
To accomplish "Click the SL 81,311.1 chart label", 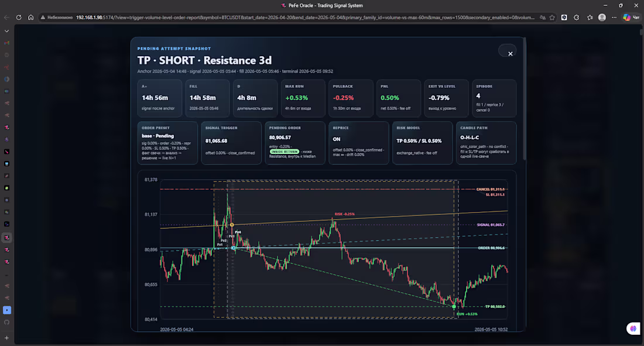I will (x=495, y=195).
